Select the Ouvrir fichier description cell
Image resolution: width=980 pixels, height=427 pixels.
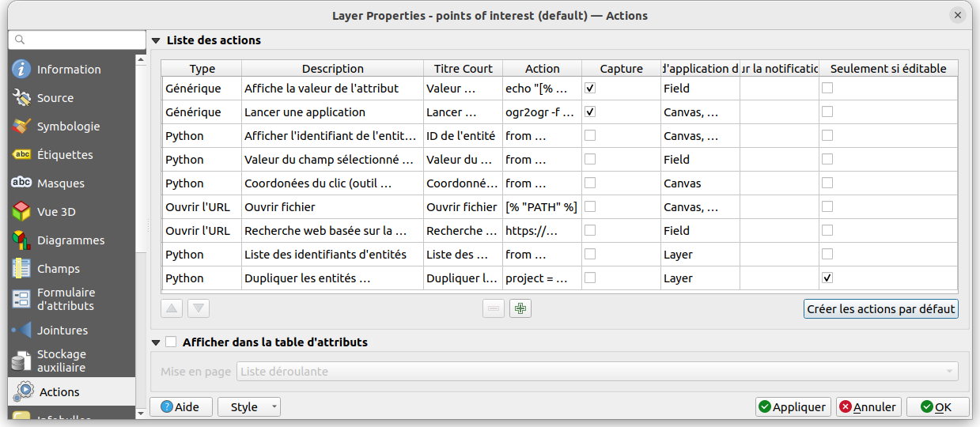click(x=332, y=206)
